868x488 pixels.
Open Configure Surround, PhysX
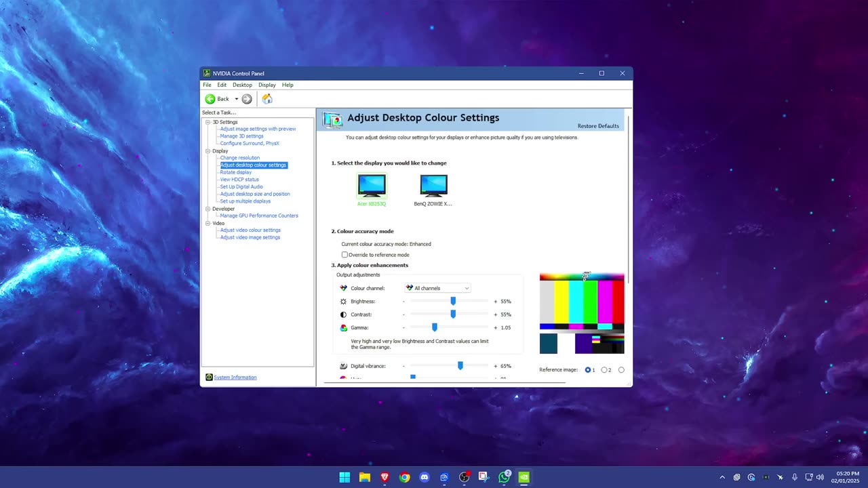250,144
